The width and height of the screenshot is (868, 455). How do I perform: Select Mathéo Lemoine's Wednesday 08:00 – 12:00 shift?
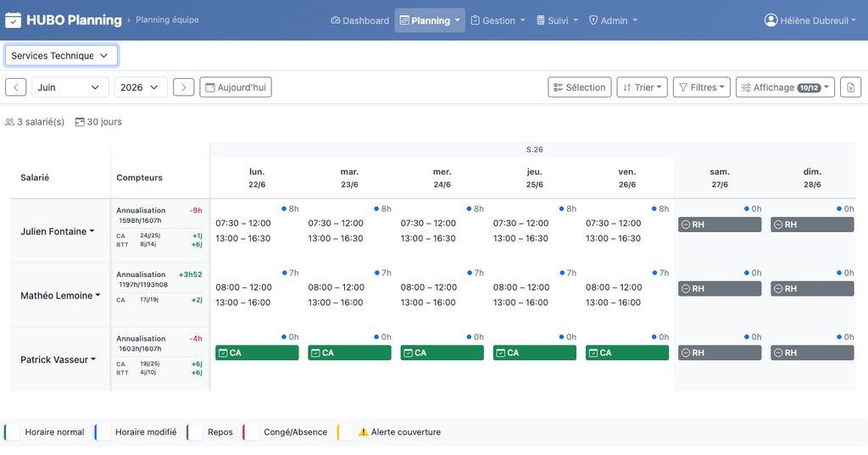pyautogui.click(x=428, y=287)
